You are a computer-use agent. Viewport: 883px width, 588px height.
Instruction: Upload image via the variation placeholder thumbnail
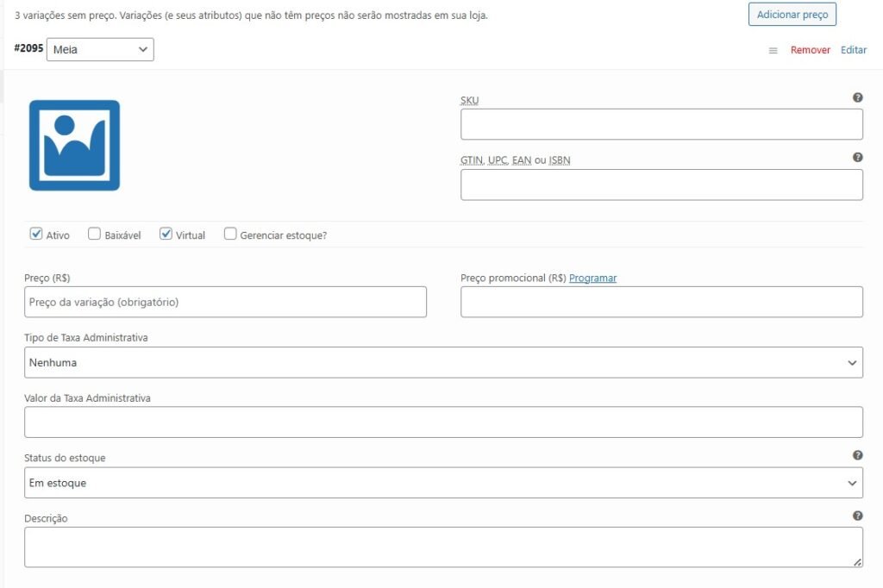tap(74, 145)
